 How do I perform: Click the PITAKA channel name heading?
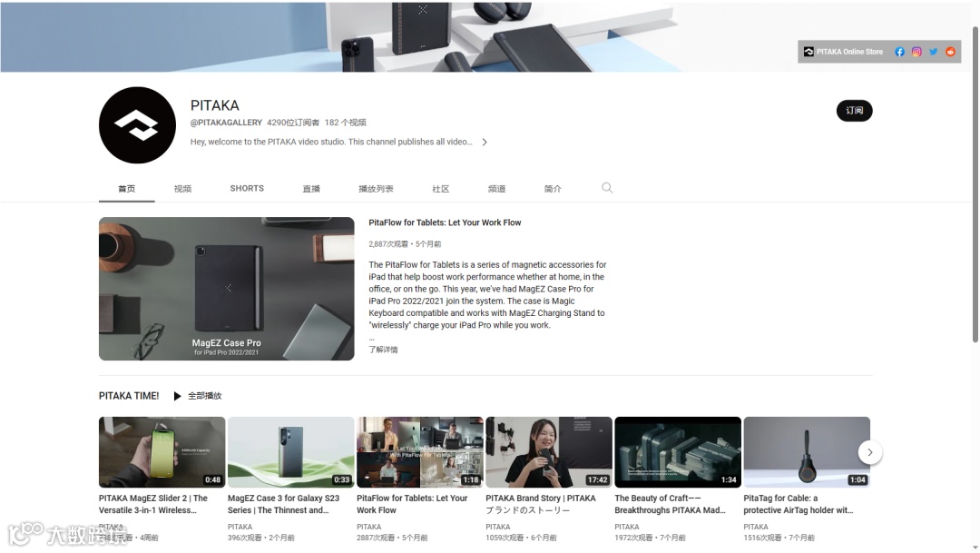[x=215, y=105]
